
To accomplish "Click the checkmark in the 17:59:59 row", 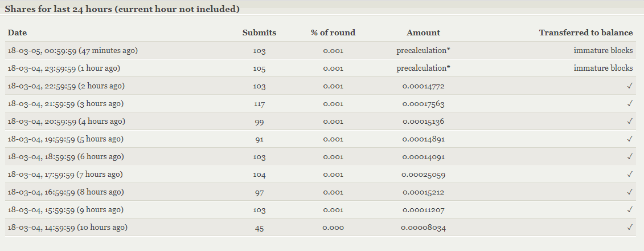I will coord(629,175).
